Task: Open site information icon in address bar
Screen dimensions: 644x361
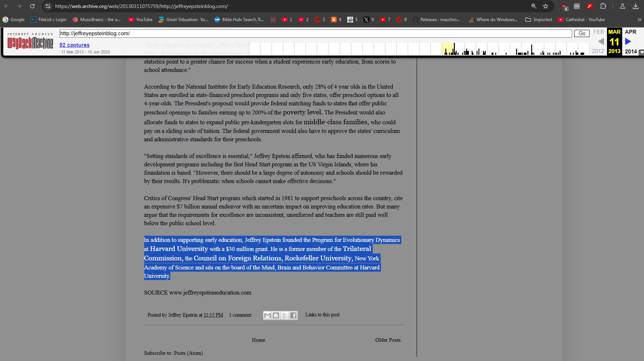Action: click(x=48, y=6)
